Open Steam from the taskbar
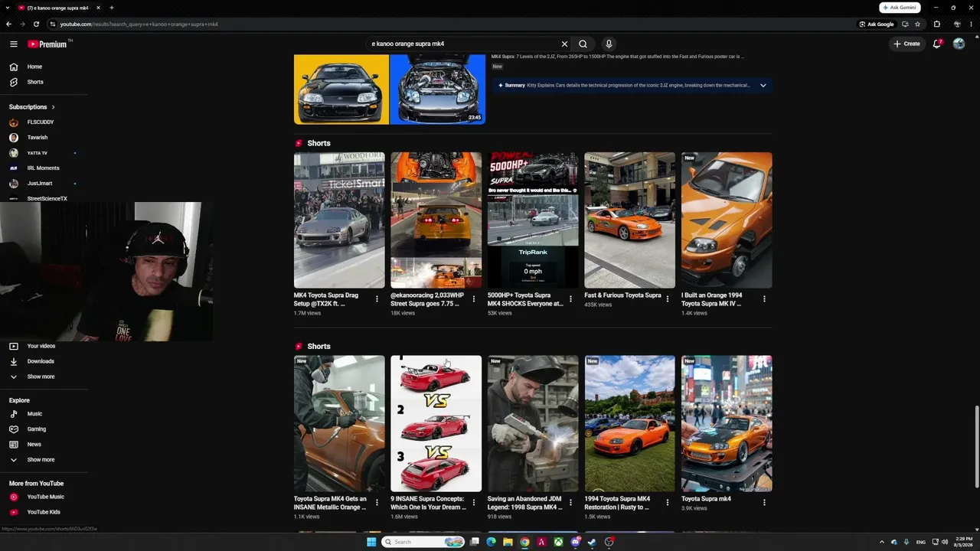The width and height of the screenshot is (980, 551). pos(593,542)
